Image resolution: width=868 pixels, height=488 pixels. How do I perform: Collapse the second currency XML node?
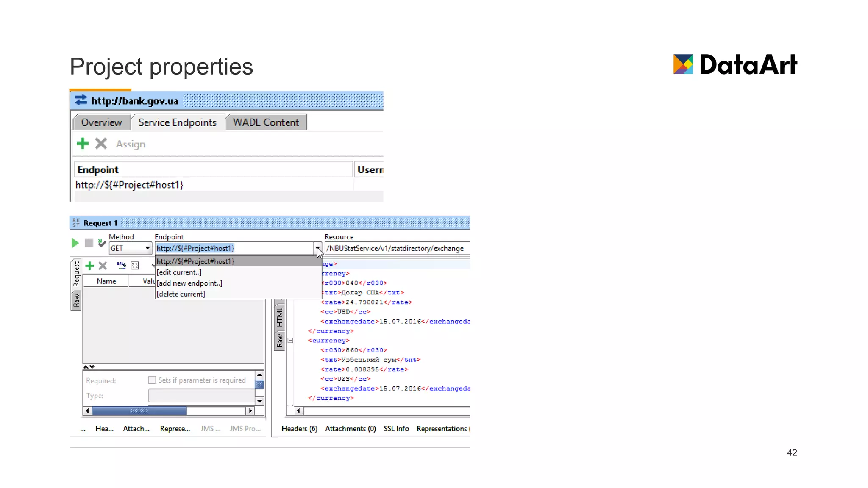pos(290,341)
